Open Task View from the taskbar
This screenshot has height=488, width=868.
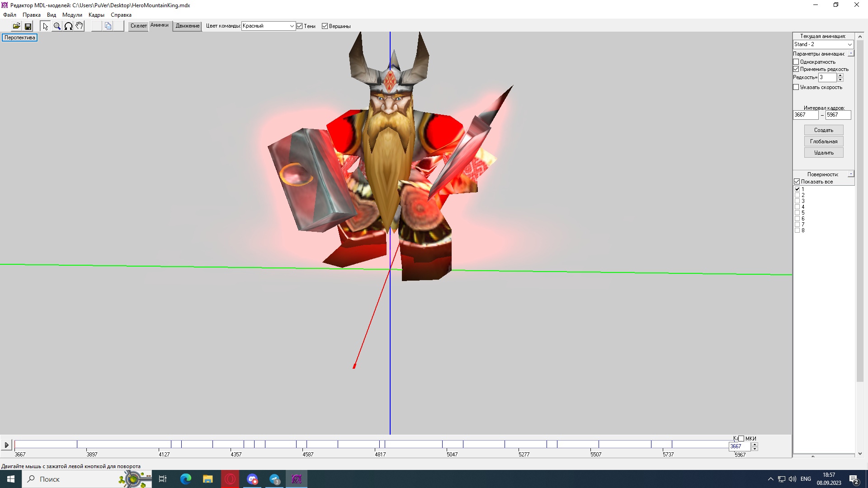[163, 479]
